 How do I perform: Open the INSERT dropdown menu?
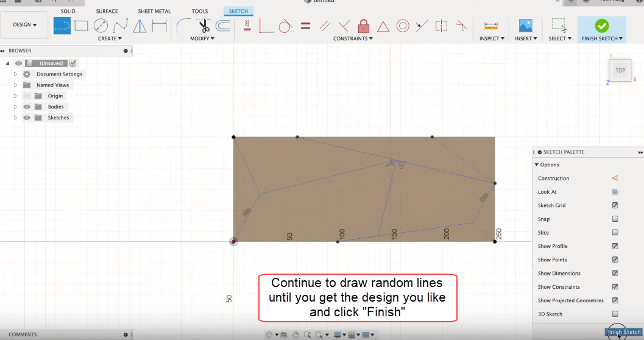[526, 38]
